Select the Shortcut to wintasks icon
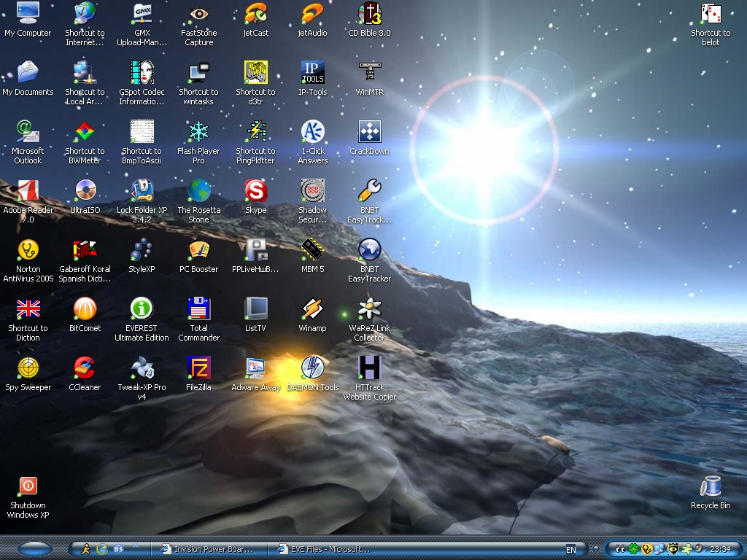Screen dimensions: 747x560 click(198, 72)
